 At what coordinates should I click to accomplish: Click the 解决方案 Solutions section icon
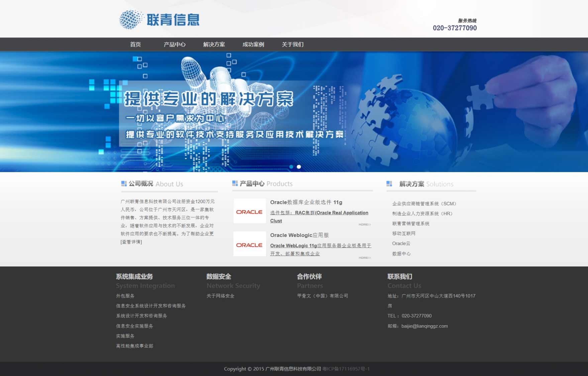click(389, 183)
